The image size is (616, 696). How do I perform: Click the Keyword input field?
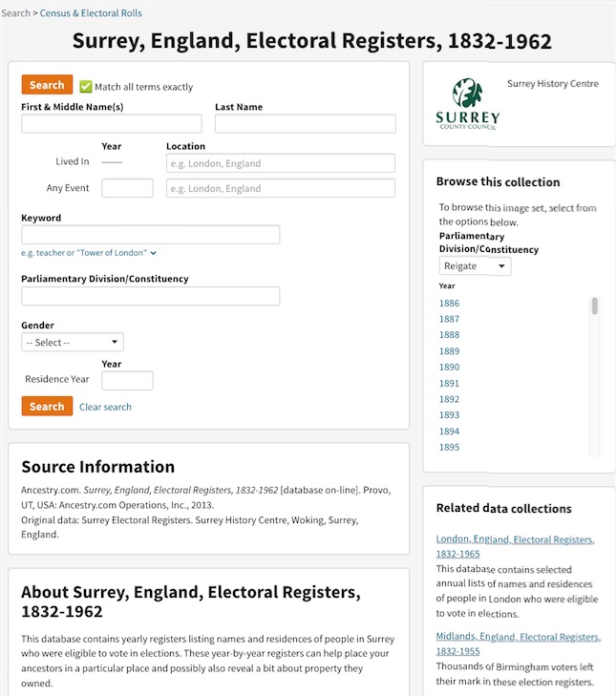click(x=151, y=234)
